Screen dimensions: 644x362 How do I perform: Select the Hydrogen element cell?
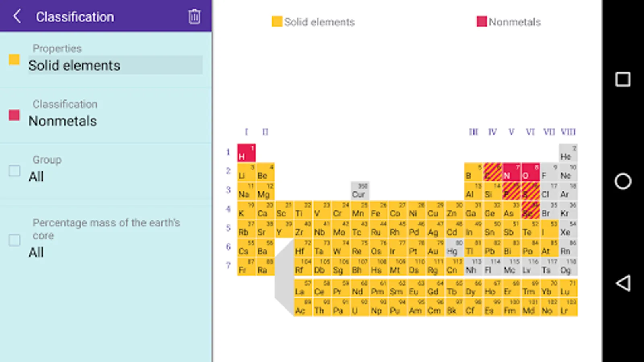246,153
